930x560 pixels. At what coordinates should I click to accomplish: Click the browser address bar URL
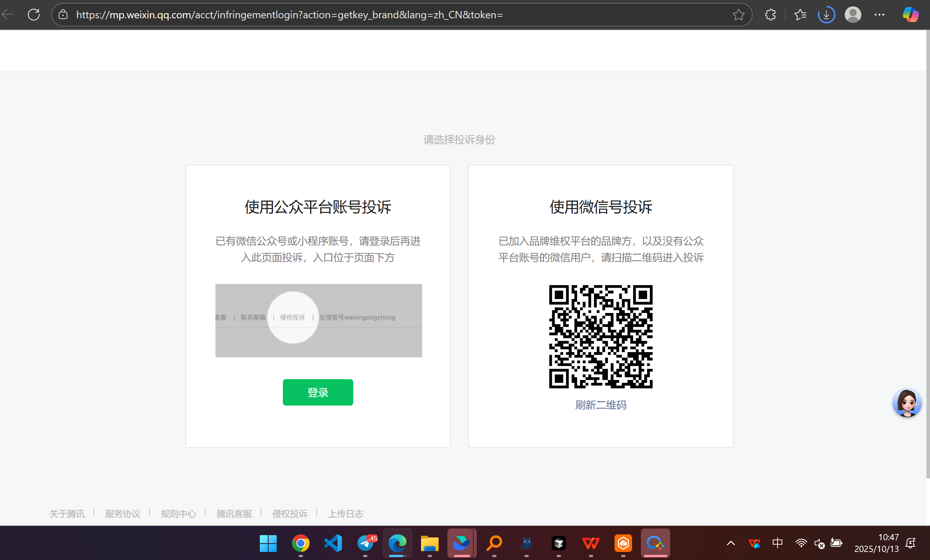click(289, 15)
